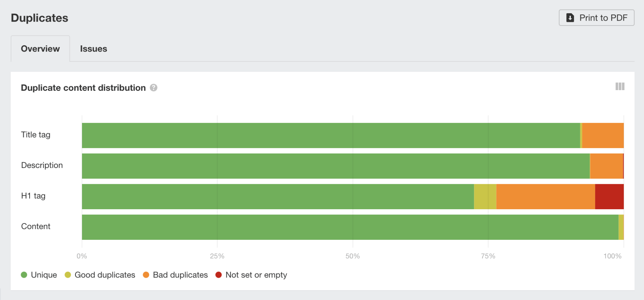
Task: Click the chart columns icon above the chart
Action: [x=620, y=87]
